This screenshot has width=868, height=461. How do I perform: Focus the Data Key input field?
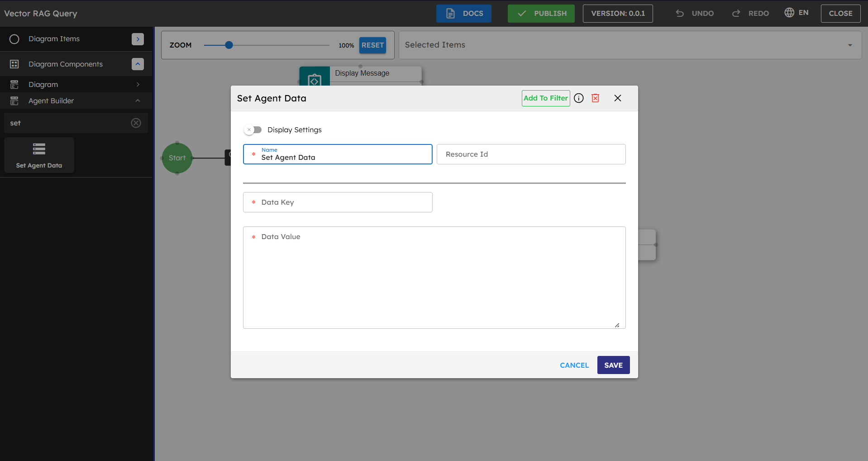[338, 202]
